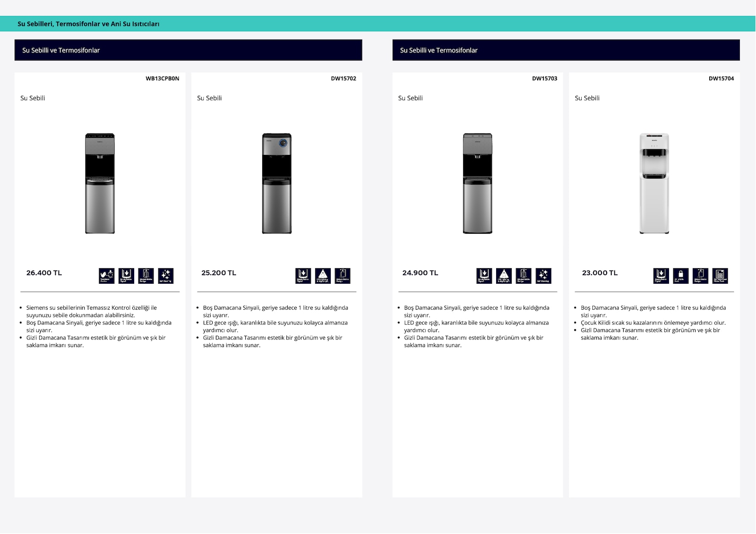756x534 pixels.
Task: Click the 24.900 TL price label
Action: 420,273
